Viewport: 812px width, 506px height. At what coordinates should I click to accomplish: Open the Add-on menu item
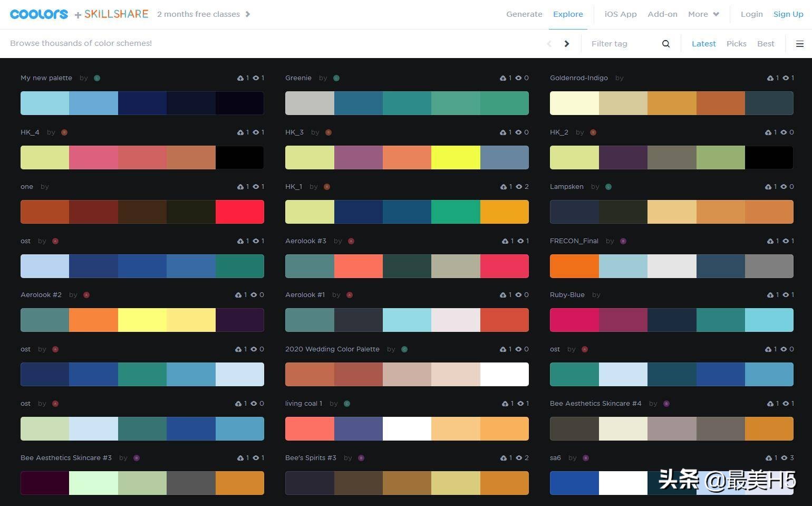[x=662, y=14]
